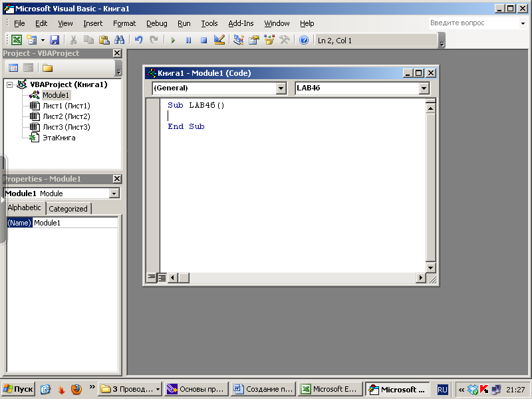Viewport: 532px width, 399px height.
Task: Click View Code icon in Project panel
Action: pyautogui.click(x=13, y=68)
